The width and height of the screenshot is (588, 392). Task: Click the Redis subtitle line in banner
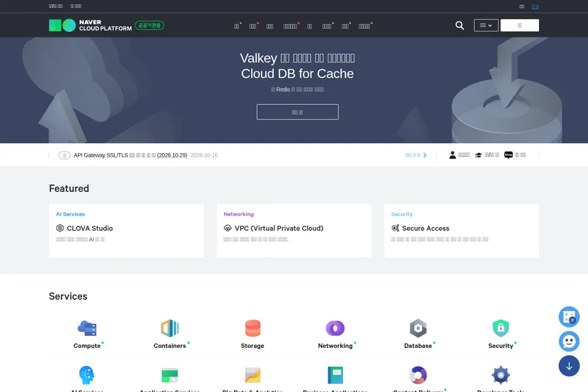(x=298, y=89)
